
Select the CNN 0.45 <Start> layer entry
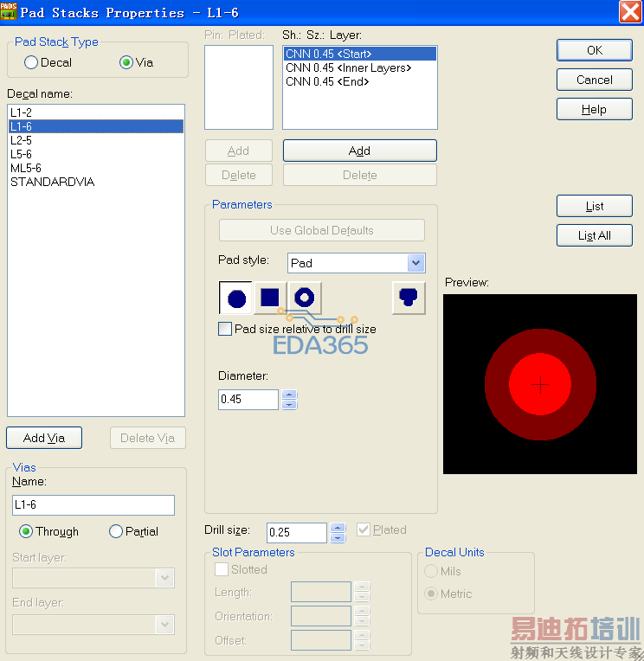coord(360,54)
